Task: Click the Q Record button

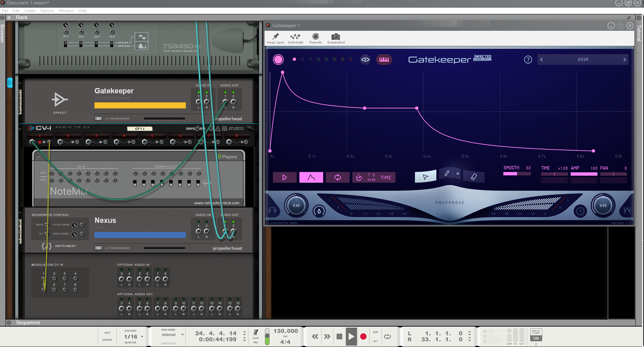Action: tap(131, 331)
